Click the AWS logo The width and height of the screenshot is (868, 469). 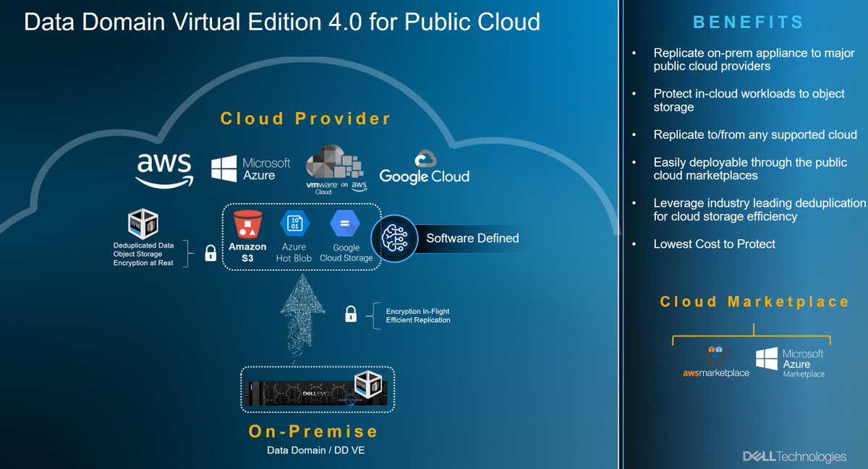[164, 171]
